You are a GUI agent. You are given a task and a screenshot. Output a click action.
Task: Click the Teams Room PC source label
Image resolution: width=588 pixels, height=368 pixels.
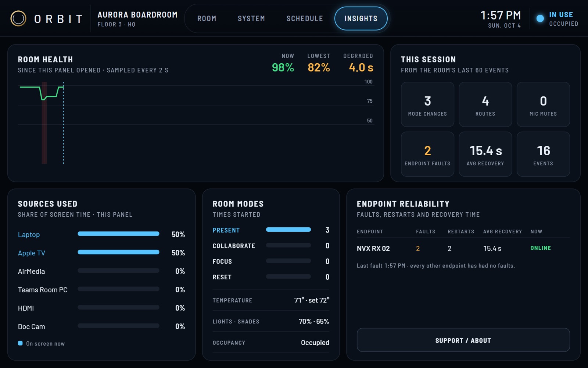point(43,290)
